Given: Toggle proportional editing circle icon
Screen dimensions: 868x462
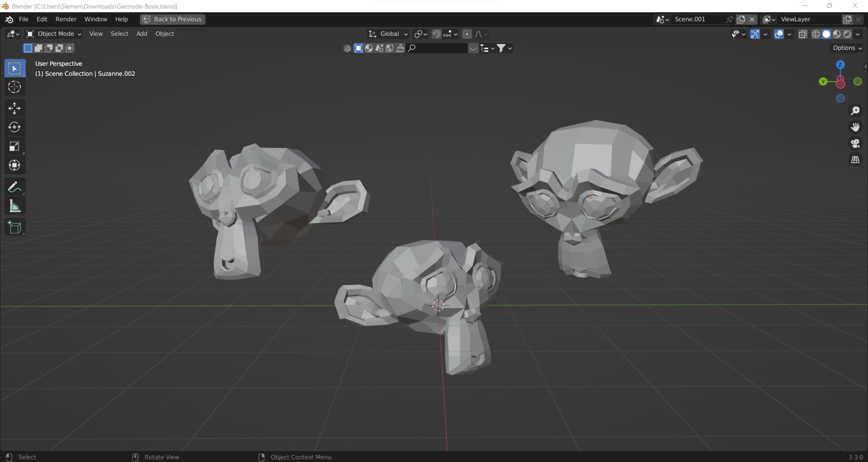Looking at the screenshot, I should click(467, 34).
